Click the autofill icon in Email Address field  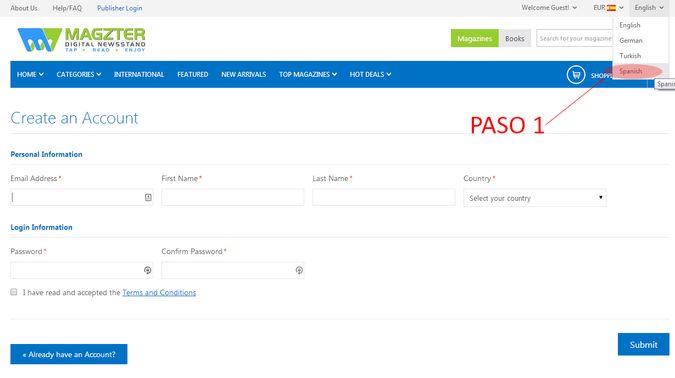point(148,197)
